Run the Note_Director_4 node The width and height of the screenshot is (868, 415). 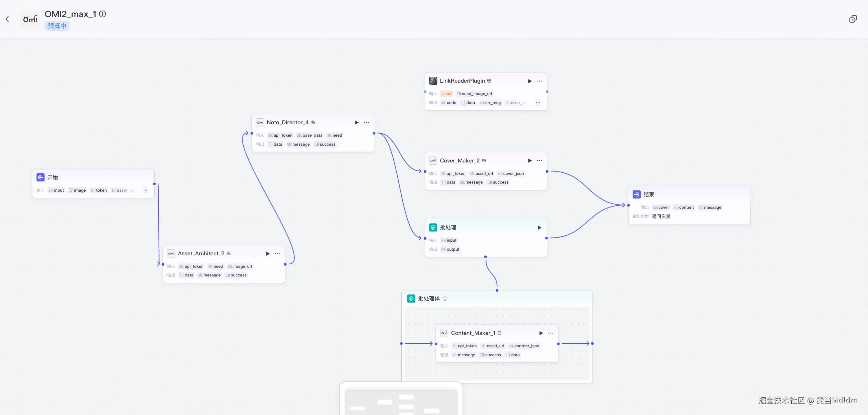coord(356,123)
